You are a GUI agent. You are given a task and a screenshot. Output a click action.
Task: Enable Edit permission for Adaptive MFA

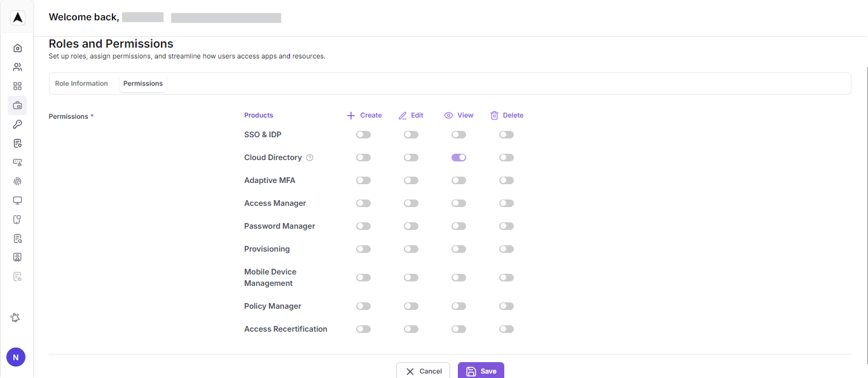411,180
